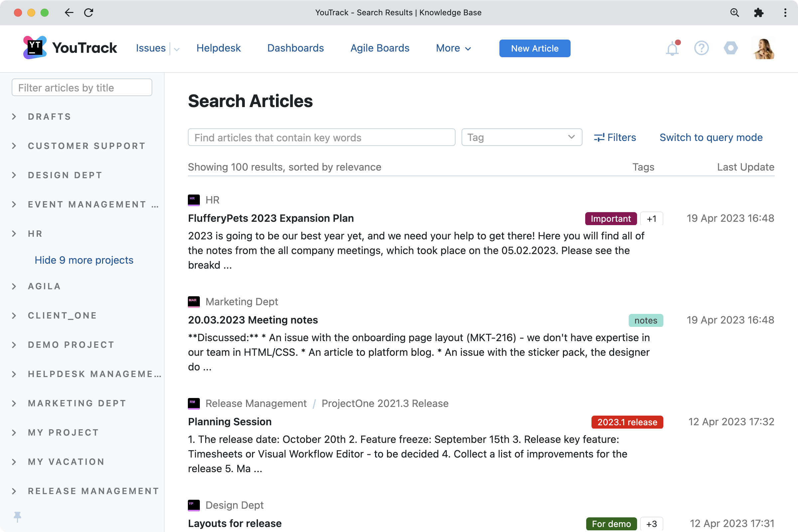Viewport: 798px width, 532px height.
Task: Open the More menu
Action: coord(454,48)
